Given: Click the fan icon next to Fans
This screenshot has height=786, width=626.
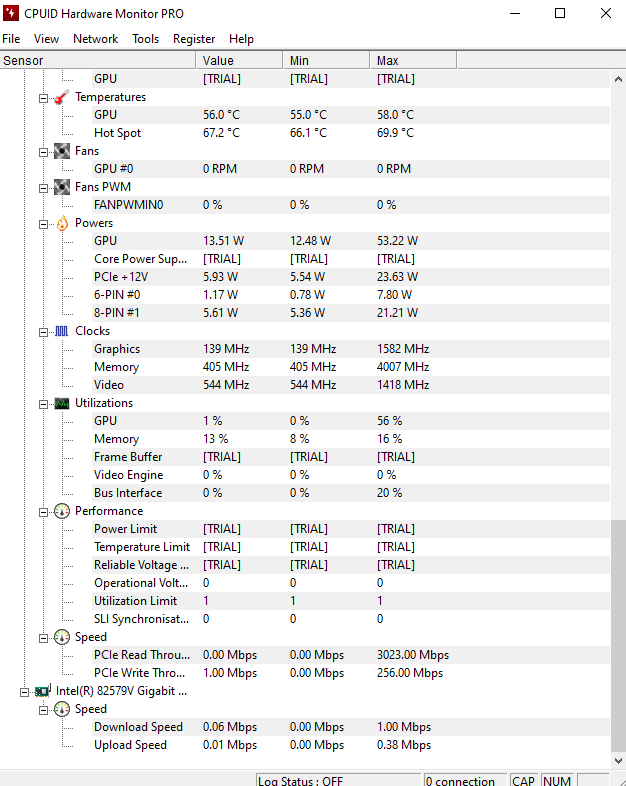Looking at the screenshot, I should tap(62, 151).
